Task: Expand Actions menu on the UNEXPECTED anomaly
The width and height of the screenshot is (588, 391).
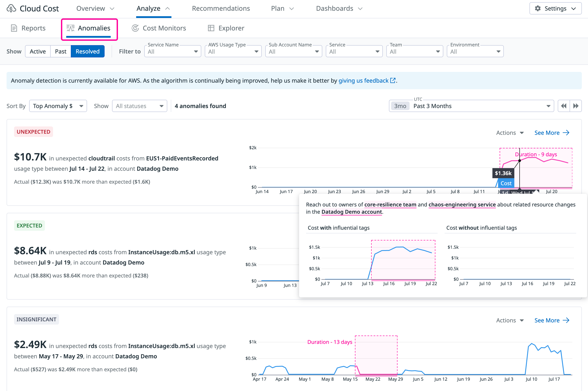Action: pos(510,133)
